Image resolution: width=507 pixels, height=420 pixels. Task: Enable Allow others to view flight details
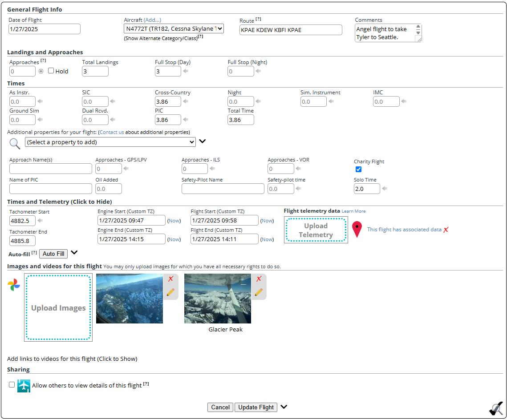(x=12, y=385)
